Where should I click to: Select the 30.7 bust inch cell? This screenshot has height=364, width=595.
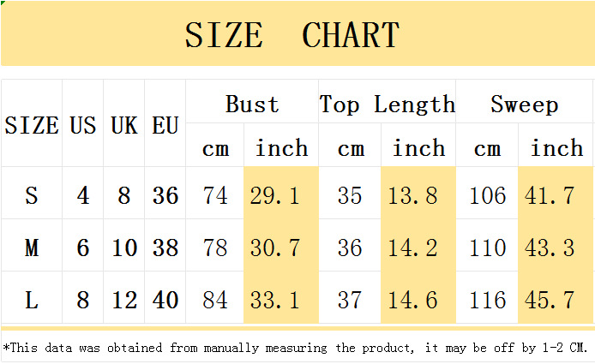point(274,248)
